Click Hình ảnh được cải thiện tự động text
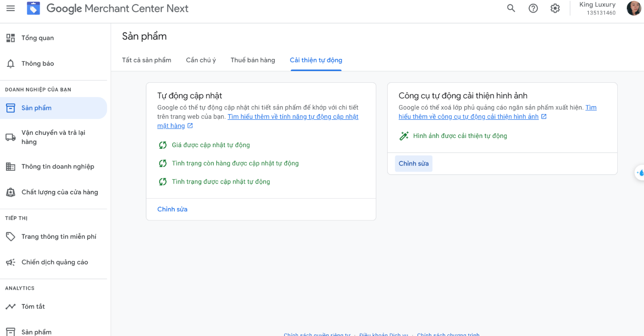This screenshot has height=336, width=644. 460,136
